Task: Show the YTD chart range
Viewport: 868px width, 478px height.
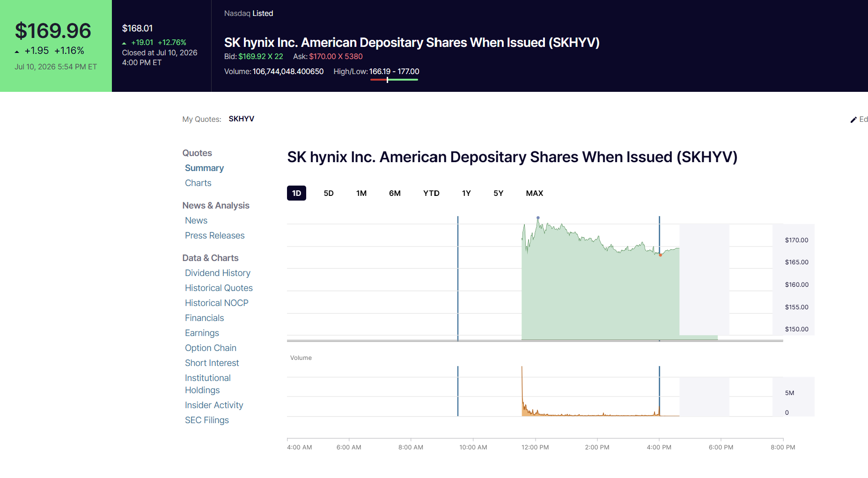Action: pos(431,193)
